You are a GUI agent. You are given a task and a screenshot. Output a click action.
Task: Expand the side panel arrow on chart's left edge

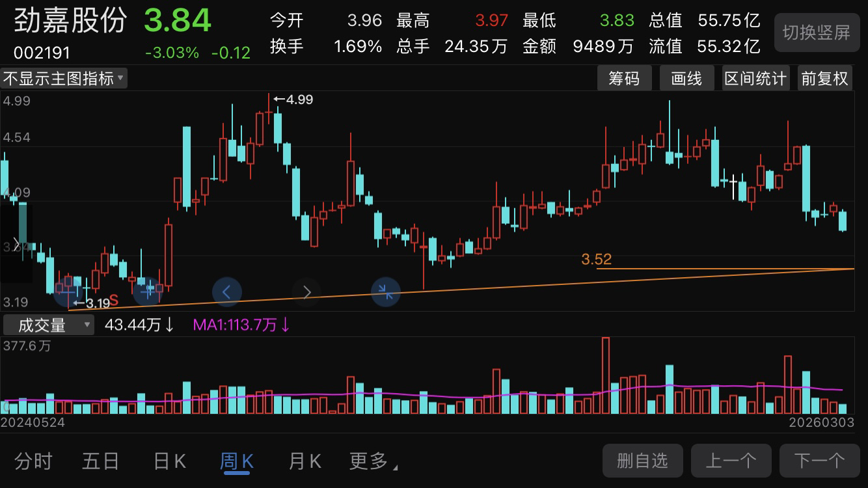[x=16, y=243]
